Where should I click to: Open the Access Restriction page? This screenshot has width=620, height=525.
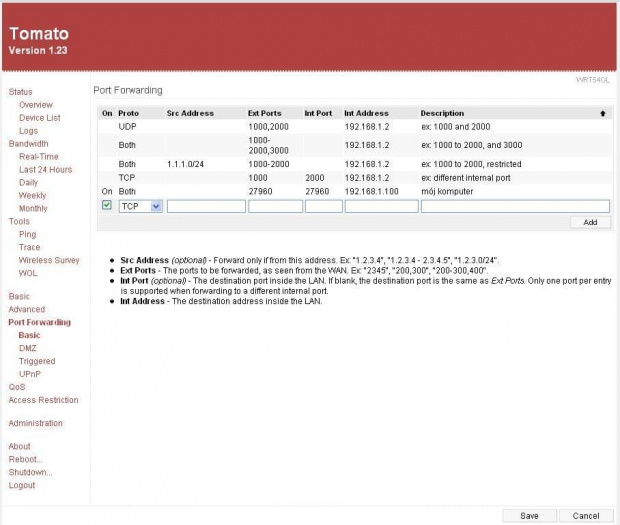tap(43, 400)
